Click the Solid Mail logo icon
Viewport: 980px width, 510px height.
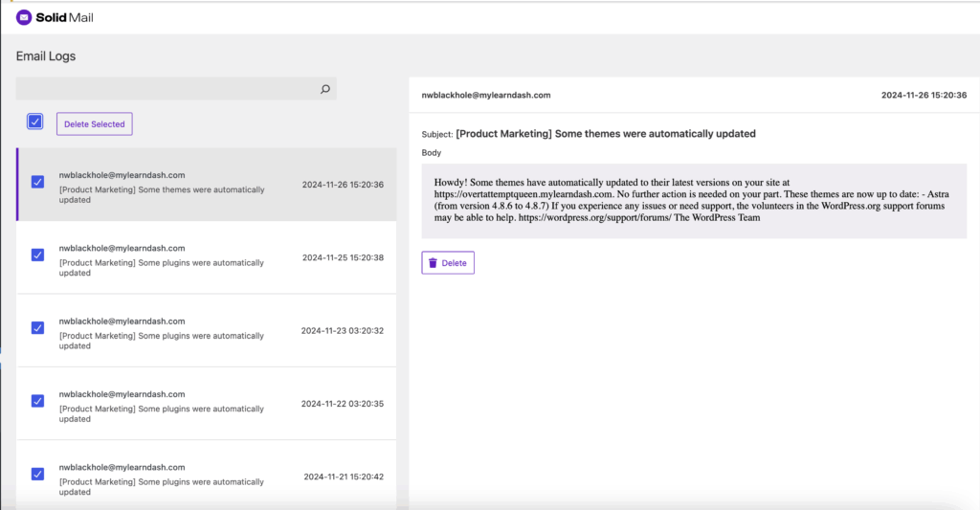click(x=24, y=17)
